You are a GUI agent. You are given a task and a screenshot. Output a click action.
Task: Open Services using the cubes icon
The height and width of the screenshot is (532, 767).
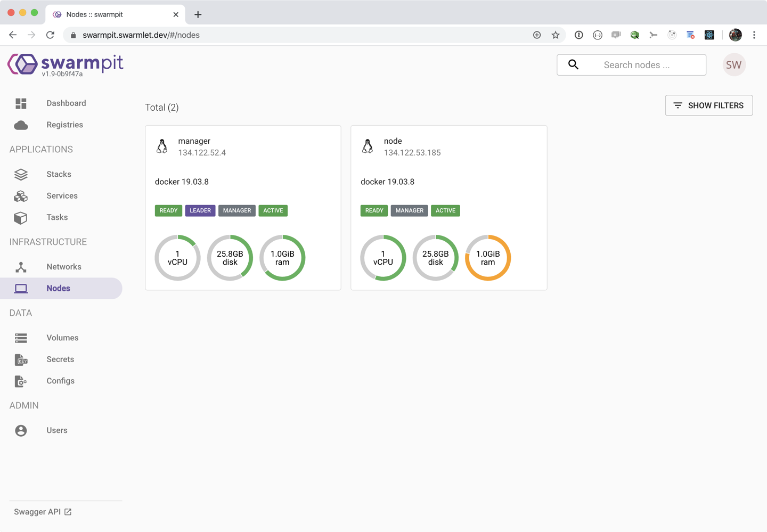coord(21,196)
